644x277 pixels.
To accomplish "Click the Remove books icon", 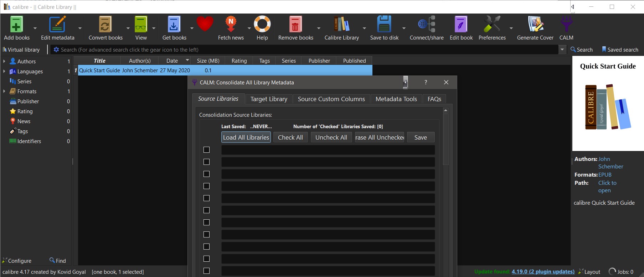I will coord(295,25).
